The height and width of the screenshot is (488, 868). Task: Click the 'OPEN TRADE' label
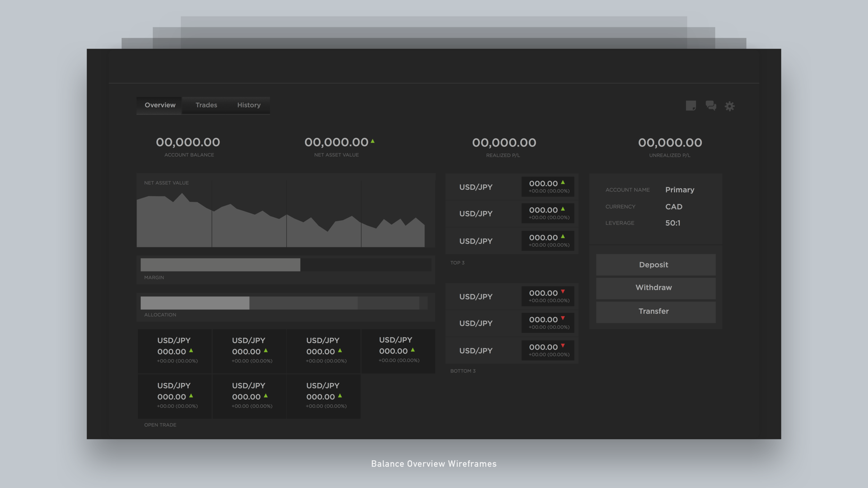click(x=160, y=425)
